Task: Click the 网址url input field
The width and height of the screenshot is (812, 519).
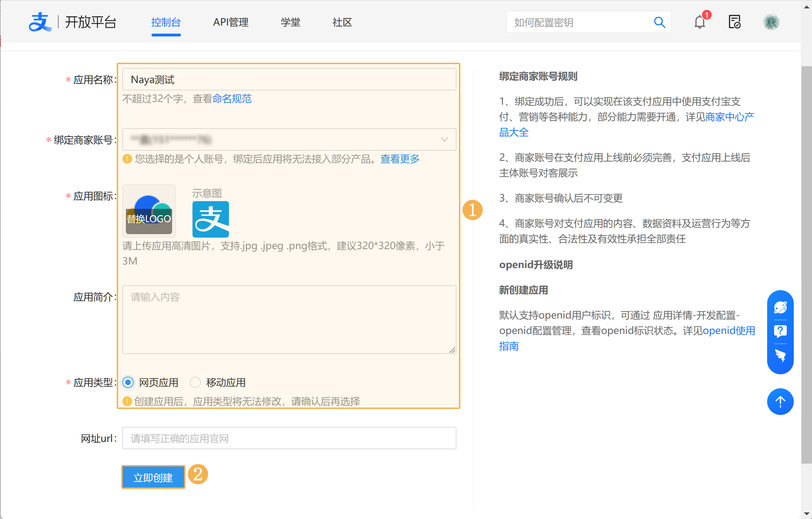Action: point(289,438)
